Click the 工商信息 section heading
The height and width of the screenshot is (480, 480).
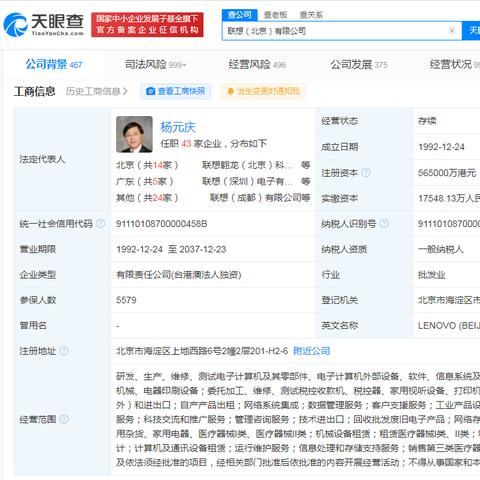[34, 91]
